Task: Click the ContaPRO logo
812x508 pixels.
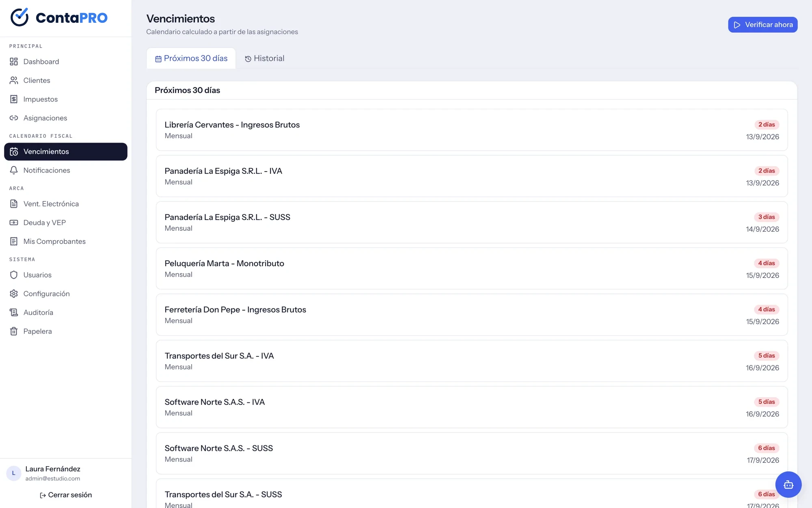Action: (x=59, y=17)
